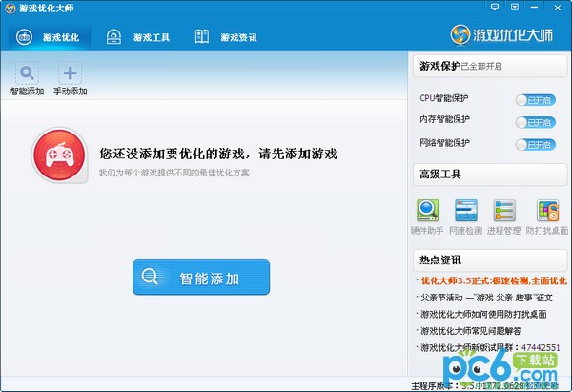Viewport: 572px width, 392px height.
Task: Close the 游戏优化大师 window
Action: [x=558, y=7]
